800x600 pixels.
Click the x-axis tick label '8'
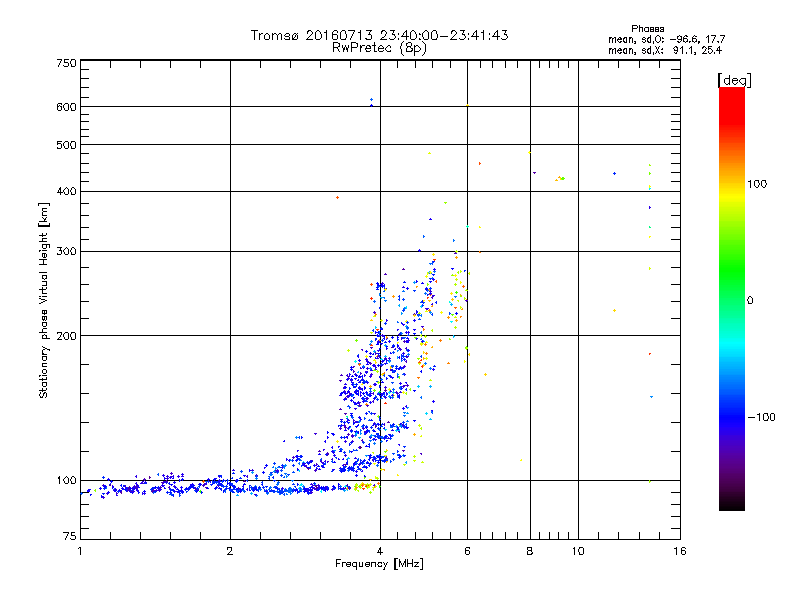pyautogui.click(x=530, y=551)
